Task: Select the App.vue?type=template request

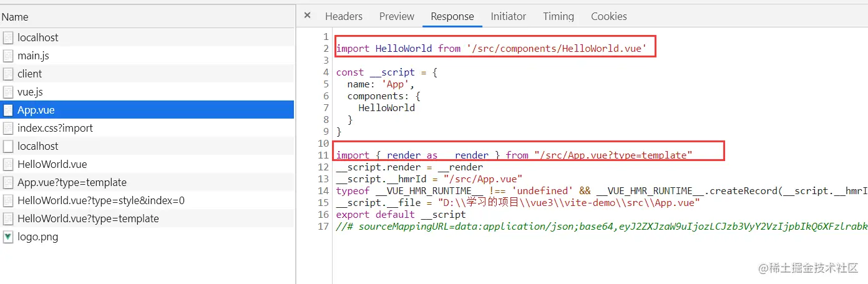Action: click(x=147, y=182)
